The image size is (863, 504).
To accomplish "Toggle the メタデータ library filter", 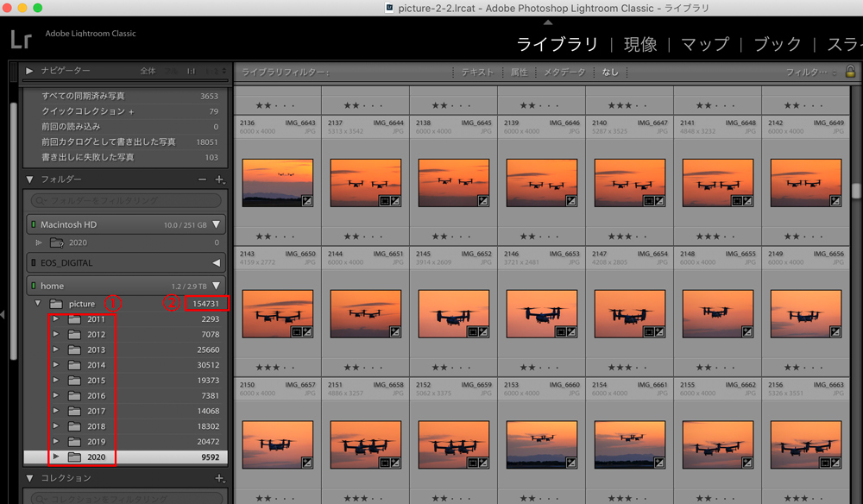I will click(x=564, y=72).
